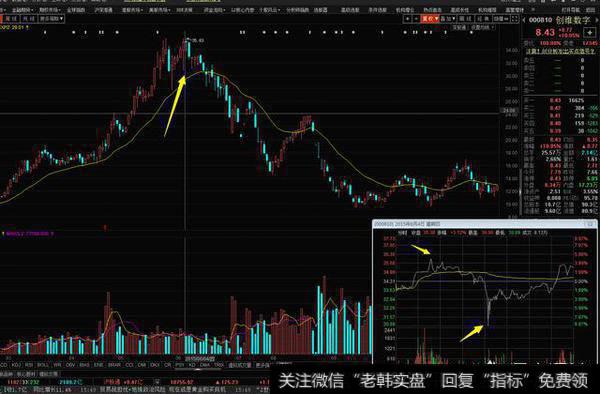
Task: Click the minus zoom button above chart
Action: point(416,19)
